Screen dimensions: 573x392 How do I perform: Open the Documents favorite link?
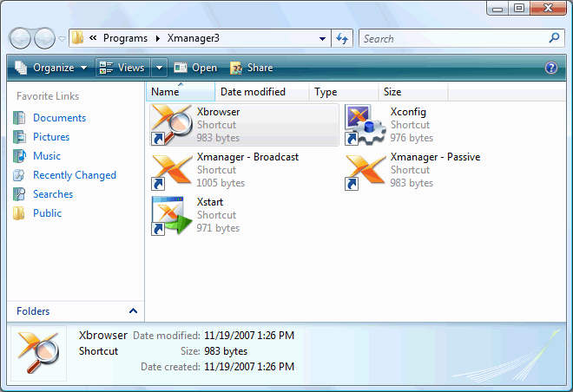point(60,118)
